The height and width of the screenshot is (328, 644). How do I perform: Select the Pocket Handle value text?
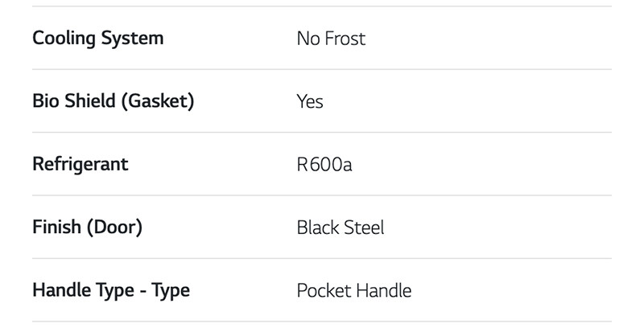(x=354, y=290)
